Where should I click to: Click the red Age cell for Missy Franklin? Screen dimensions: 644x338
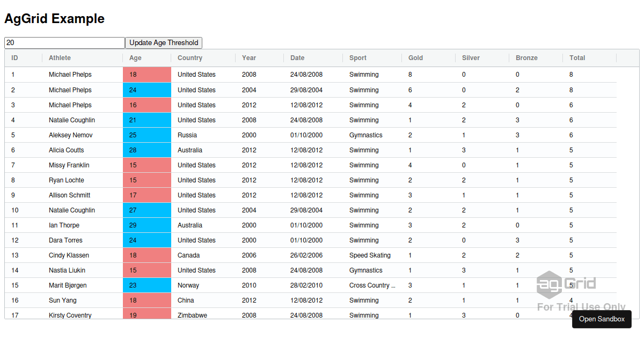(x=147, y=165)
